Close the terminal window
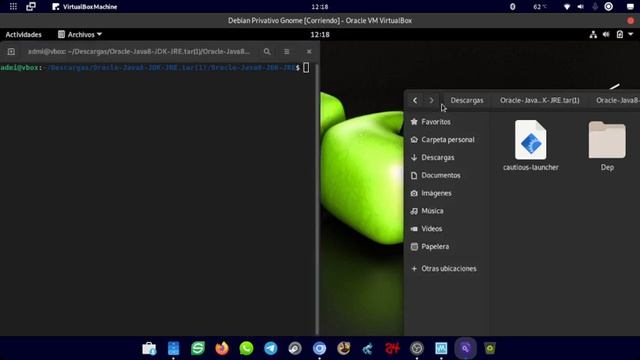Screen dimensions: 640x360 click(309, 51)
